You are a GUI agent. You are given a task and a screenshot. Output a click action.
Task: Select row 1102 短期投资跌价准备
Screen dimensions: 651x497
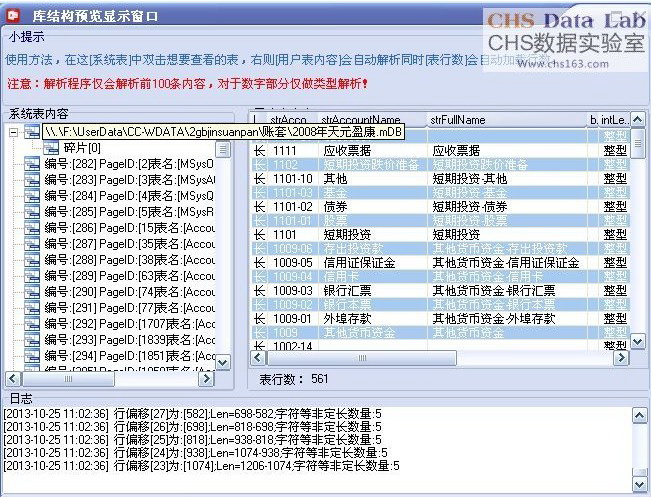pyautogui.click(x=441, y=165)
